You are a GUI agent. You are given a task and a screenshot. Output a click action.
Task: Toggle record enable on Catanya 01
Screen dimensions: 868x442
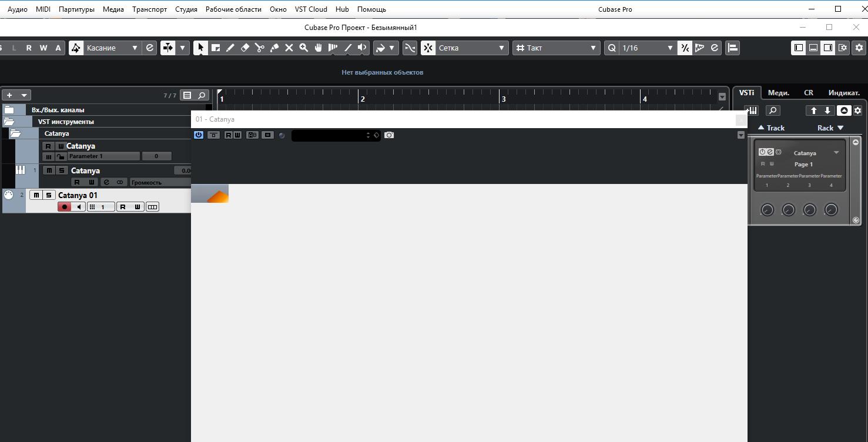pyautogui.click(x=65, y=207)
